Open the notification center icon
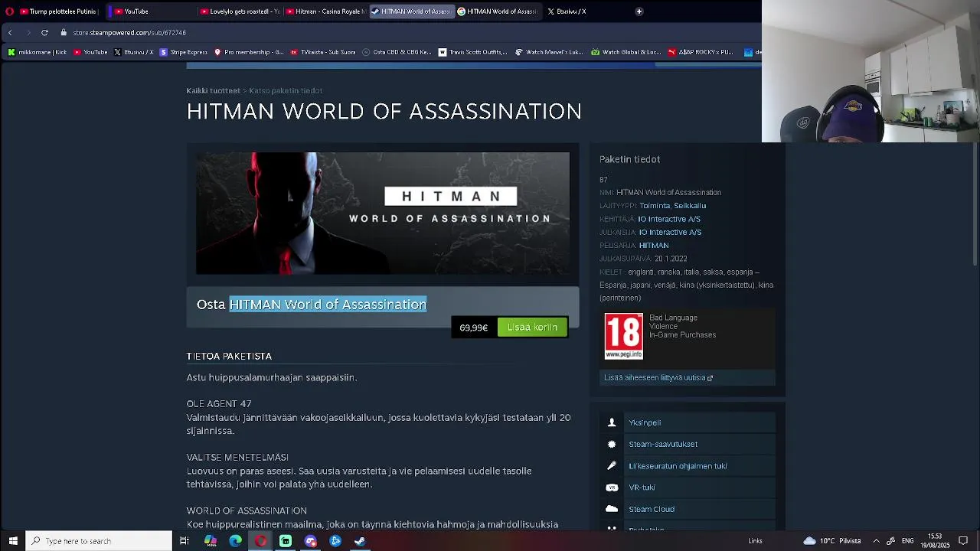 (x=963, y=541)
